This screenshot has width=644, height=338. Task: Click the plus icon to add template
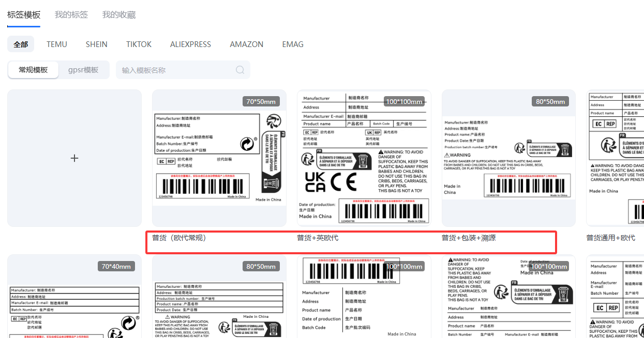(x=74, y=158)
